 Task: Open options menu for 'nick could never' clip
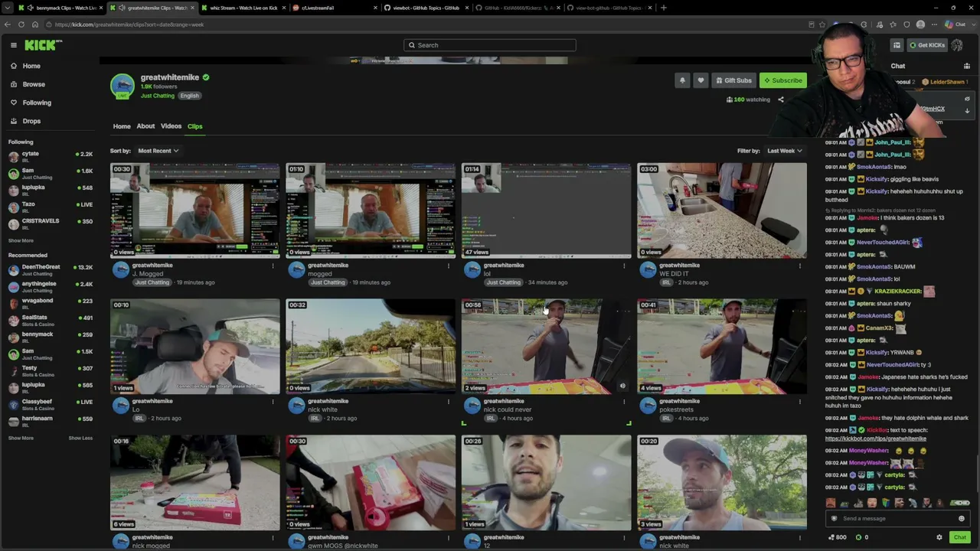624,402
